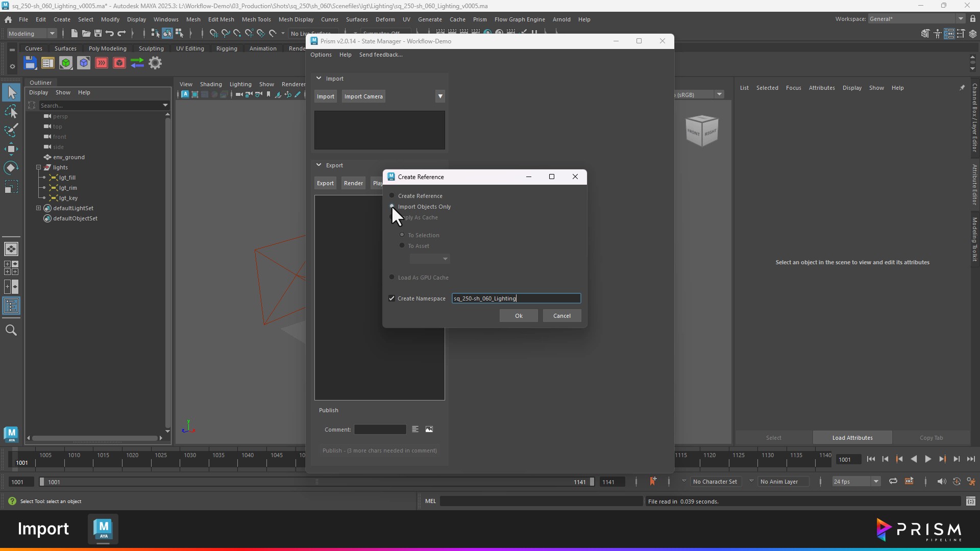Open the Prism menu in Maya menubar
The height and width of the screenshot is (551, 980).
tap(480, 19)
